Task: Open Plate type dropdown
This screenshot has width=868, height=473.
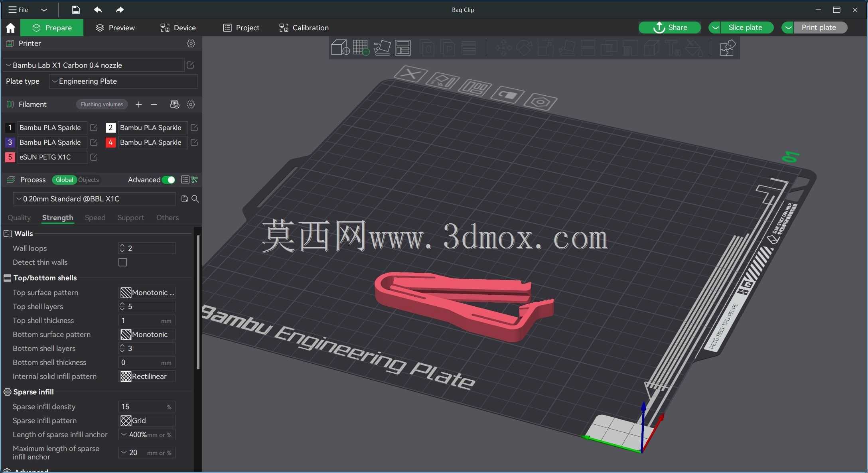Action: tap(123, 81)
